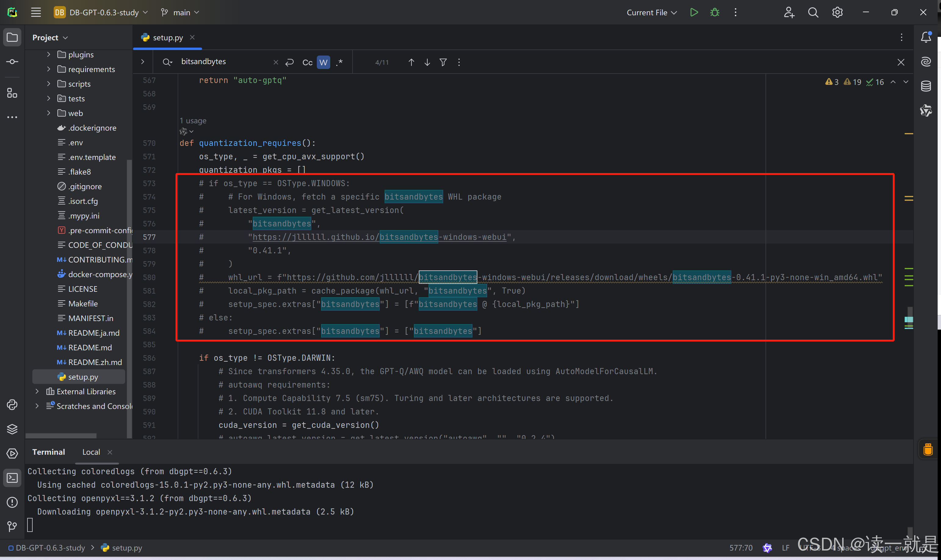
Task: Toggle Match Case (Cc) in search
Action: pos(307,62)
